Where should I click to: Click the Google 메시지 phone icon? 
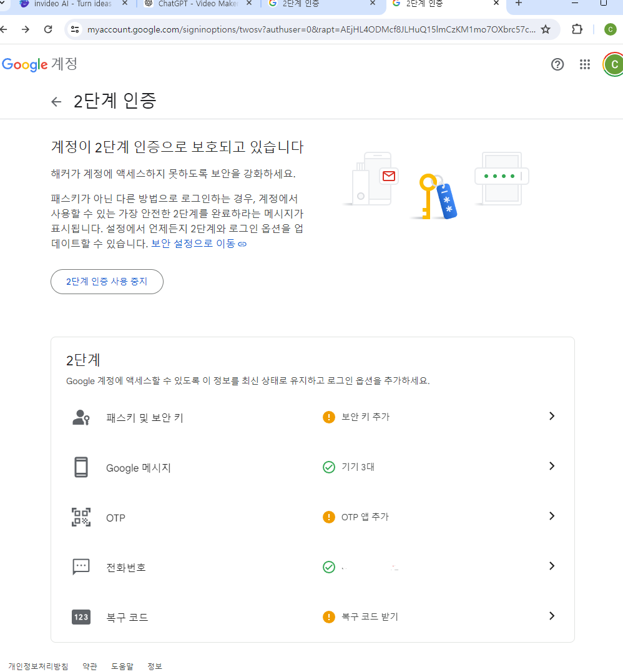81,467
